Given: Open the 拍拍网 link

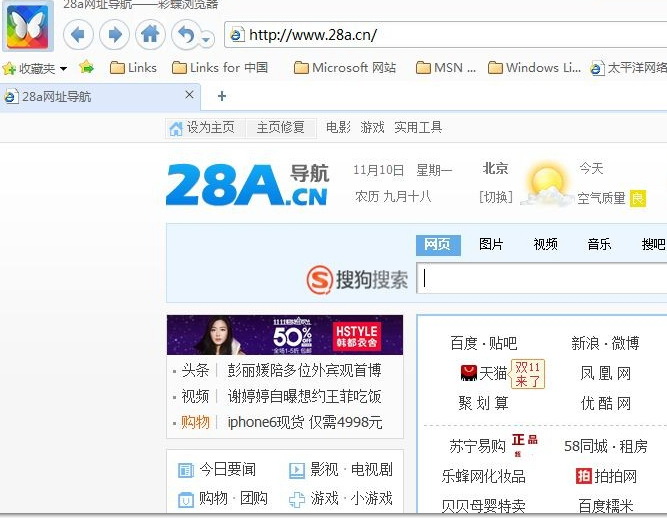Looking at the screenshot, I should click(x=606, y=476).
